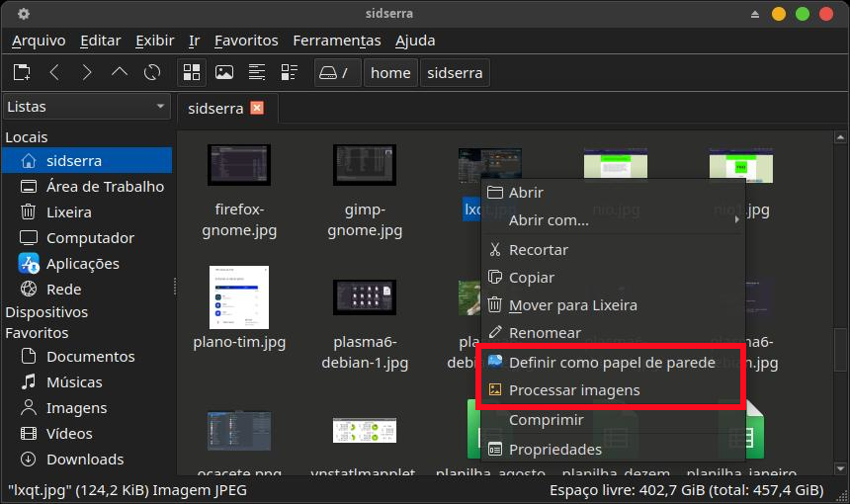Reload the folder with the refresh icon
The width and height of the screenshot is (850, 504).
[152, 72]
